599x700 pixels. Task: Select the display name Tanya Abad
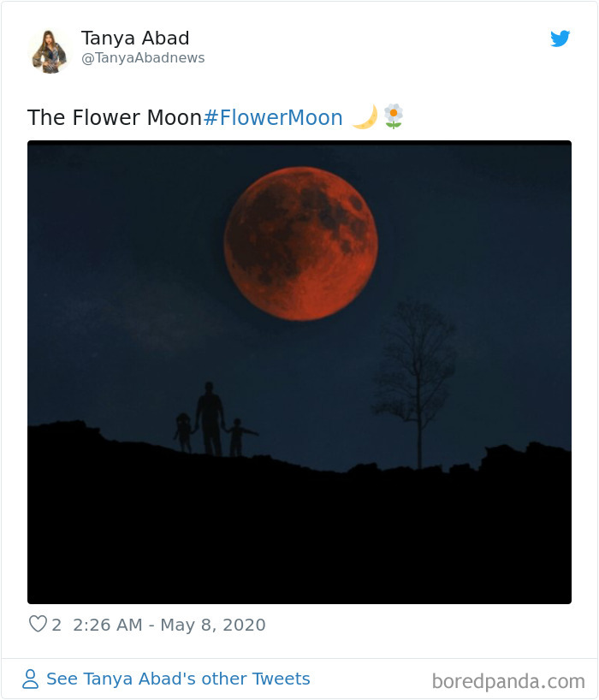pos(135,37)
